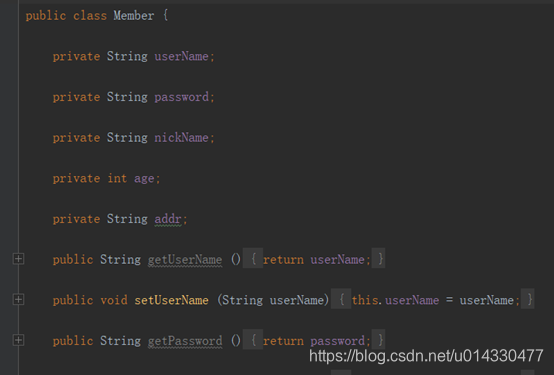Click the 'void' keyword in setUserName
The width and height of the screenshot is (554, 375).
pyautogui.click(x=114, y=300)
